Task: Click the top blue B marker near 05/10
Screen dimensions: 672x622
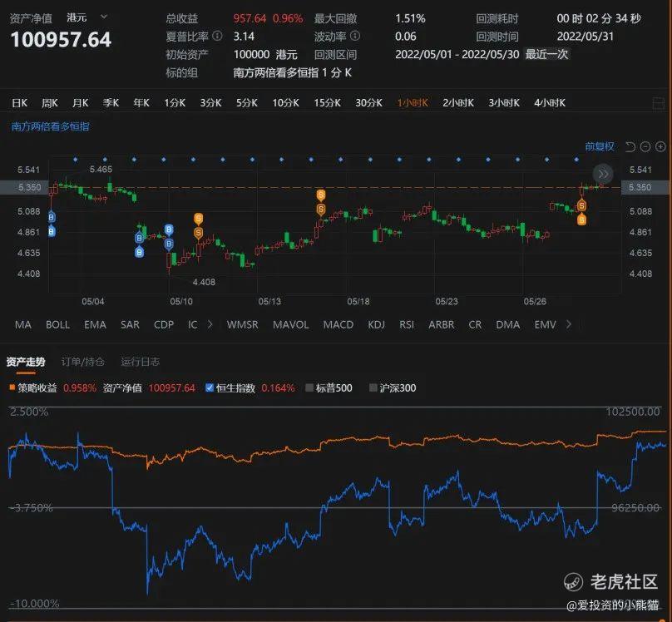Action: 169,230
